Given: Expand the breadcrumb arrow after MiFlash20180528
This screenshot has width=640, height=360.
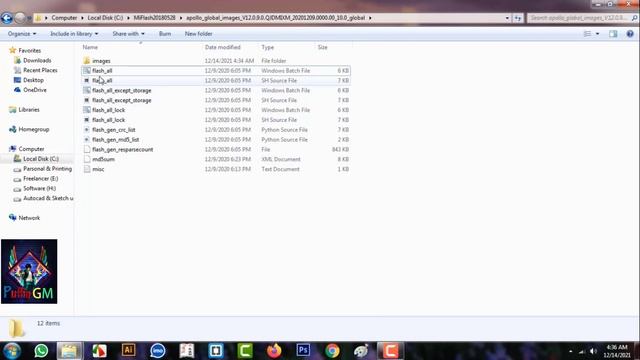Looking at the screenshot, I should 181,18.
